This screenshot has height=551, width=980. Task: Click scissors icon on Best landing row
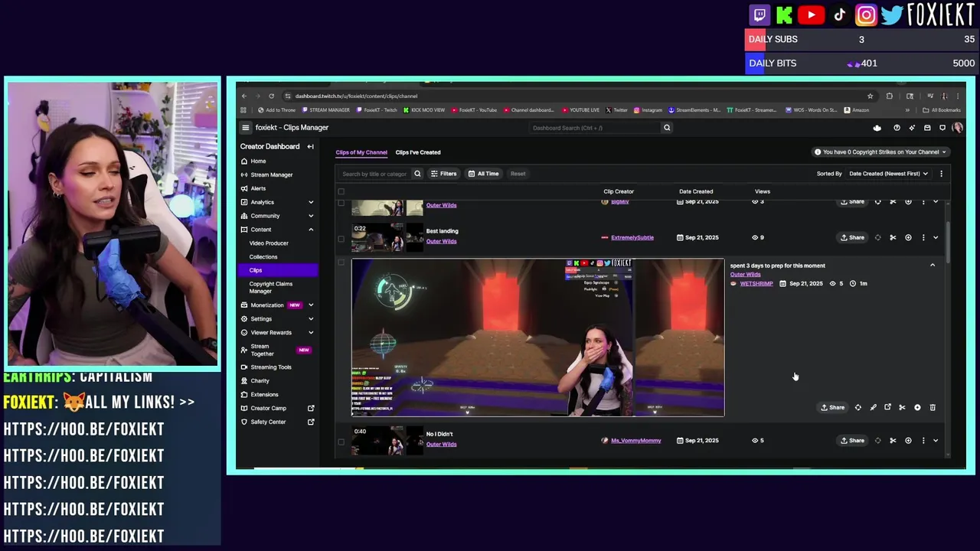[x=893, y=238]
